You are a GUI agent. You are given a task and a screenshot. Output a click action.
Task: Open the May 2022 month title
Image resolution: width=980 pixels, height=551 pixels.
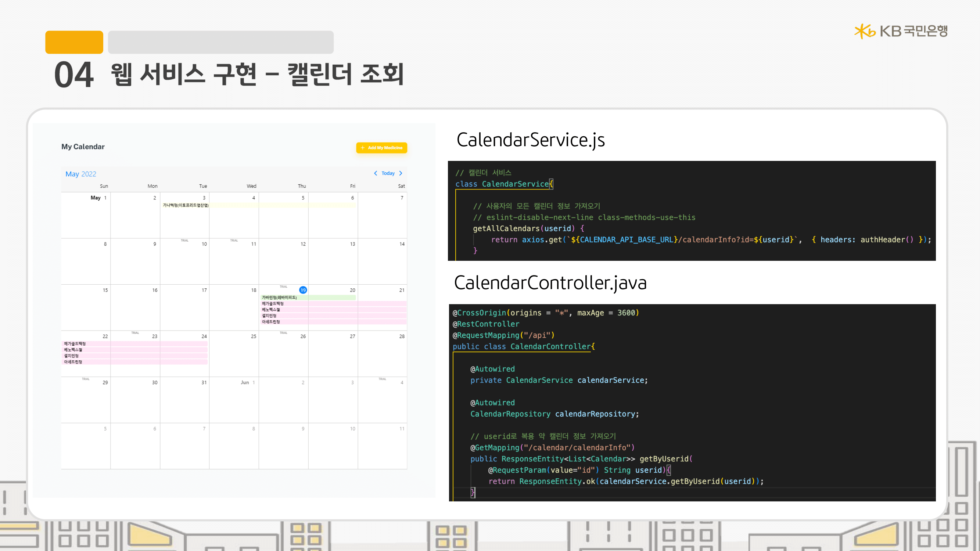(80, 174)
